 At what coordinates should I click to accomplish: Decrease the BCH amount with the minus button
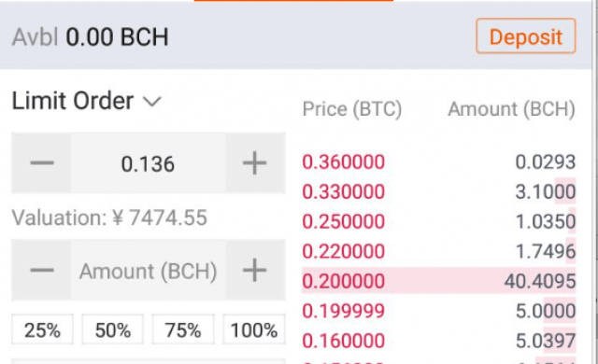tap(41, 270)
